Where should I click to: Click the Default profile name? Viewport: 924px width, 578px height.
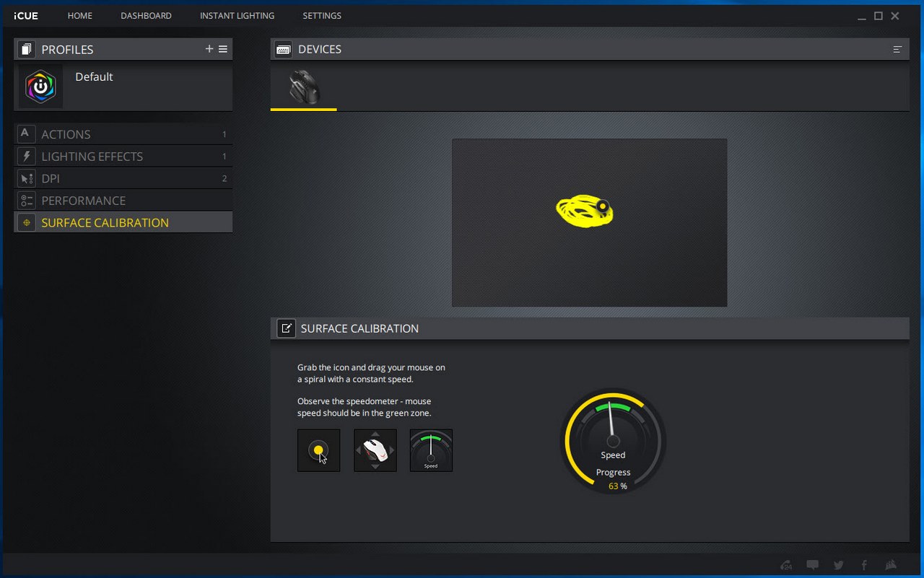[94, 76]
